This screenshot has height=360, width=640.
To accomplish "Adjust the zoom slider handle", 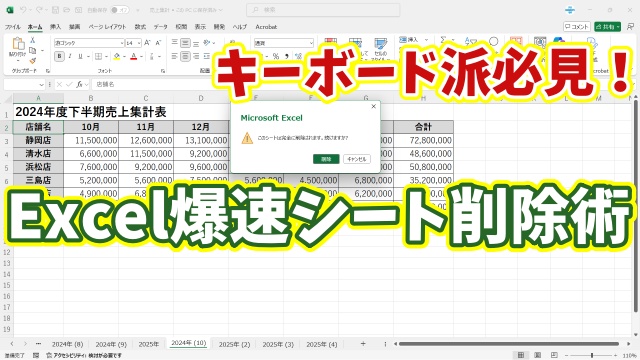I will pos(592,356).
